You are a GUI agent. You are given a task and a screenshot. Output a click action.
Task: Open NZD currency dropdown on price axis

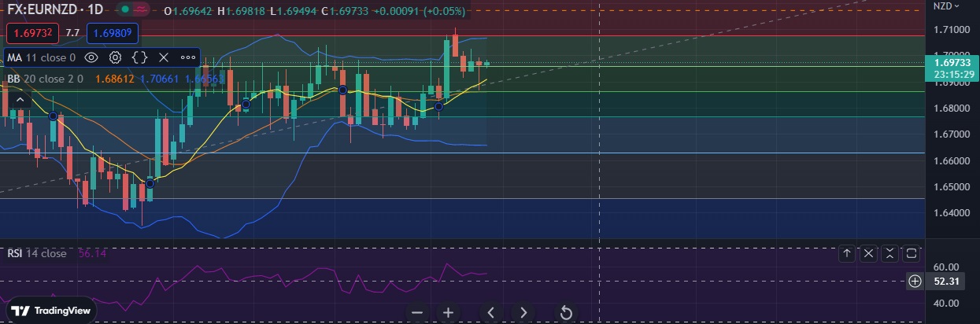pos(945,6)
